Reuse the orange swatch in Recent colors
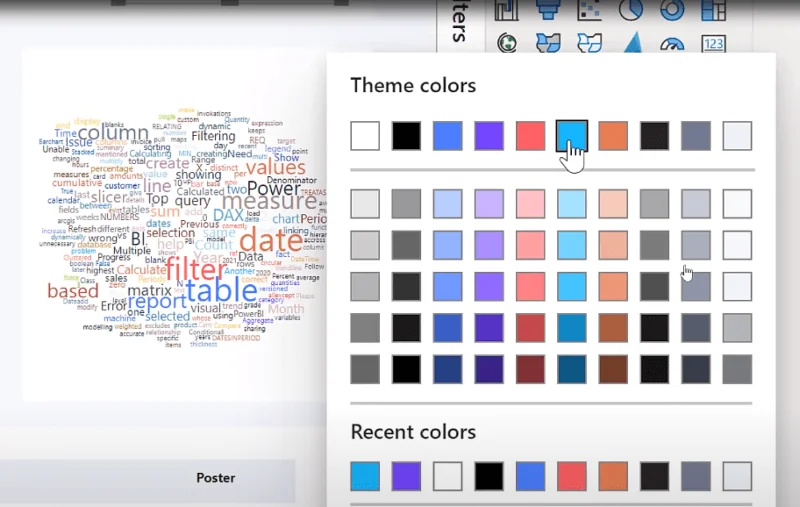Screen dimensions: 800x507 pyautogui.click(x=613, y=476)
